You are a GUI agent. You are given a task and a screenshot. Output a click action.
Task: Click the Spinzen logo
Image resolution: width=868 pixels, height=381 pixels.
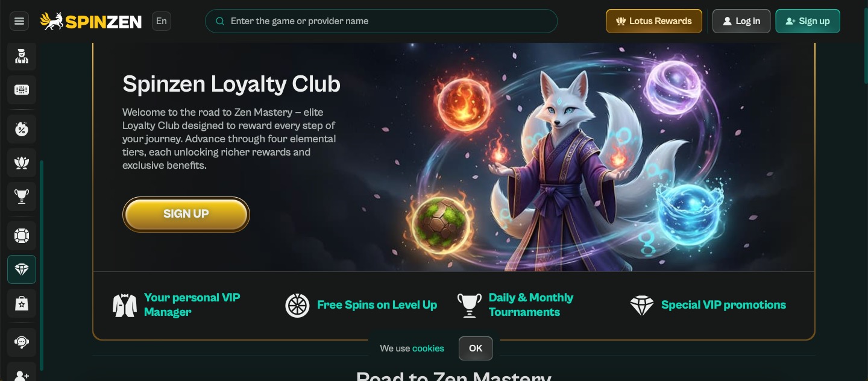[x=91, y=21]
